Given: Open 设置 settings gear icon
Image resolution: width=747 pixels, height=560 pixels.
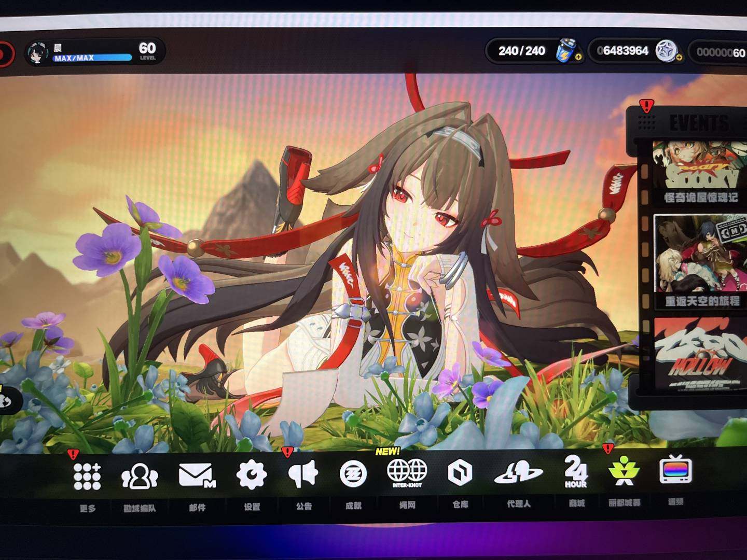Looking at the screenshot, I should (x=252, y=474).
